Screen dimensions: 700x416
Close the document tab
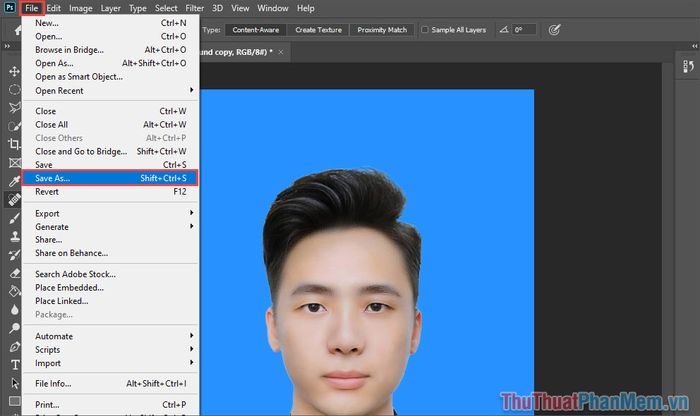(281, 52)
